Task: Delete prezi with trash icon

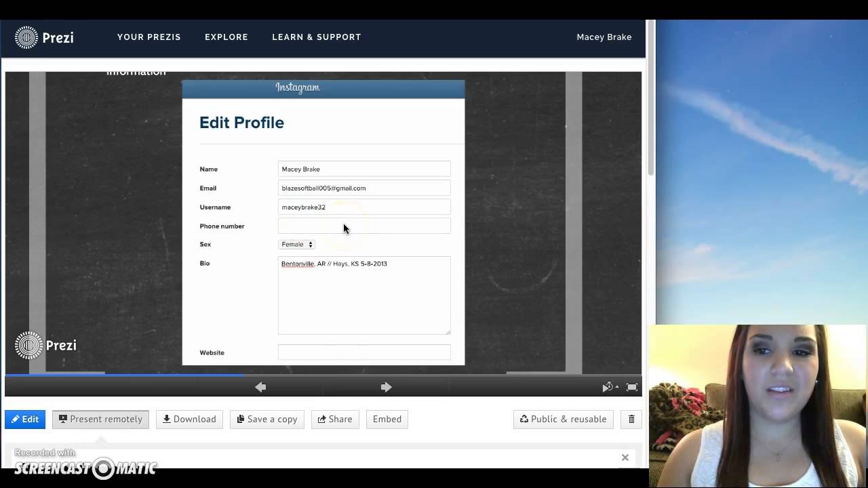Action: (x=631, y=419)
